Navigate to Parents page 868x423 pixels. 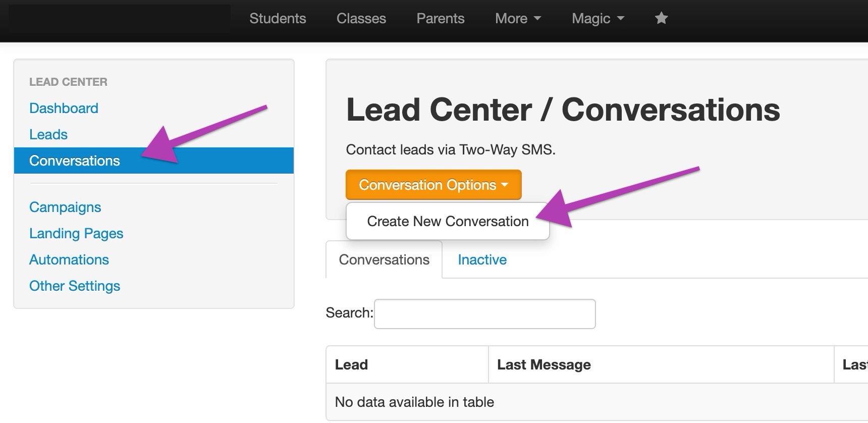tap(440, 19)
